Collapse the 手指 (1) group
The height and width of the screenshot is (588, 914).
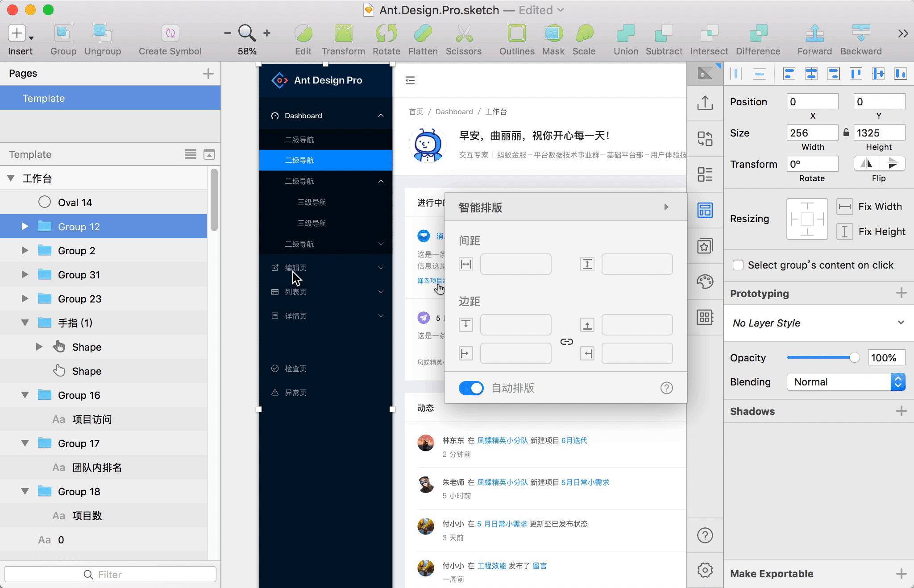[x=25, y=323]
